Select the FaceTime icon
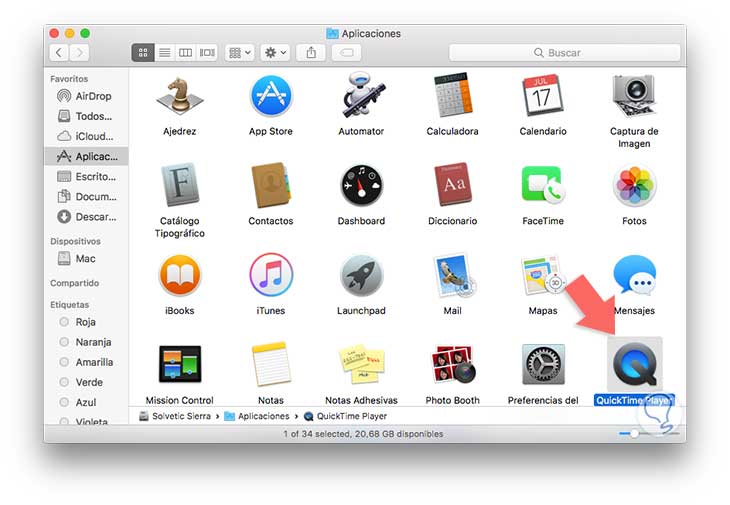Screen dimensions: 730x505 pyautogui.click(x=543, y=185)
